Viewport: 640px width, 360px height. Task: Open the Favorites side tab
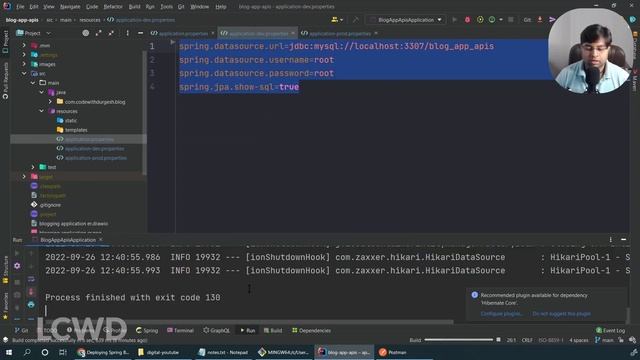pyautogui.click(x=5, y=305)
